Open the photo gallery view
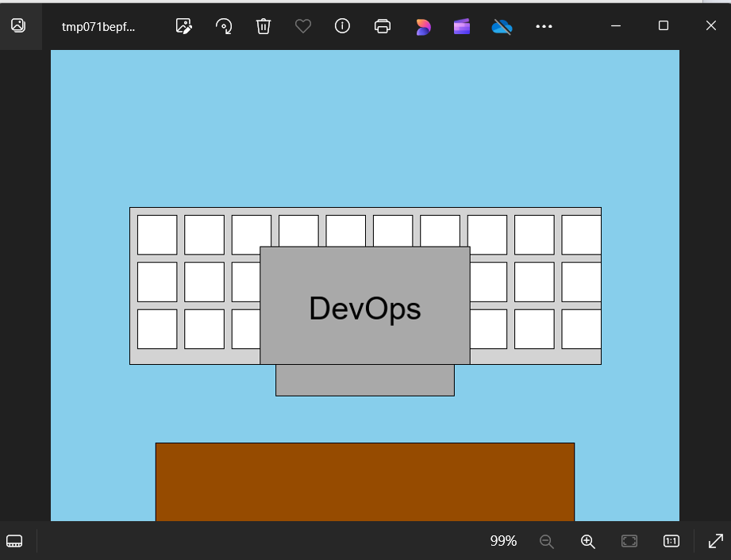731x560 pixels. (17, 25)
